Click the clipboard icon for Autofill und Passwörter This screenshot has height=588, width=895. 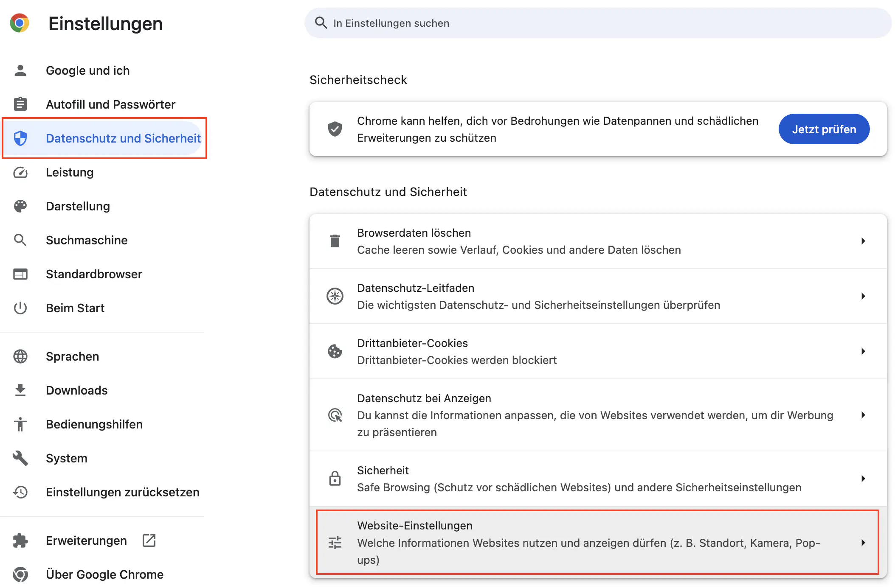tap(20, 104)
